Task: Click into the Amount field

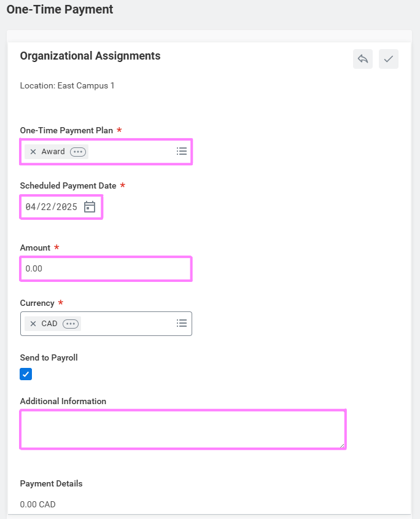Action: click(x=106, y=269)
